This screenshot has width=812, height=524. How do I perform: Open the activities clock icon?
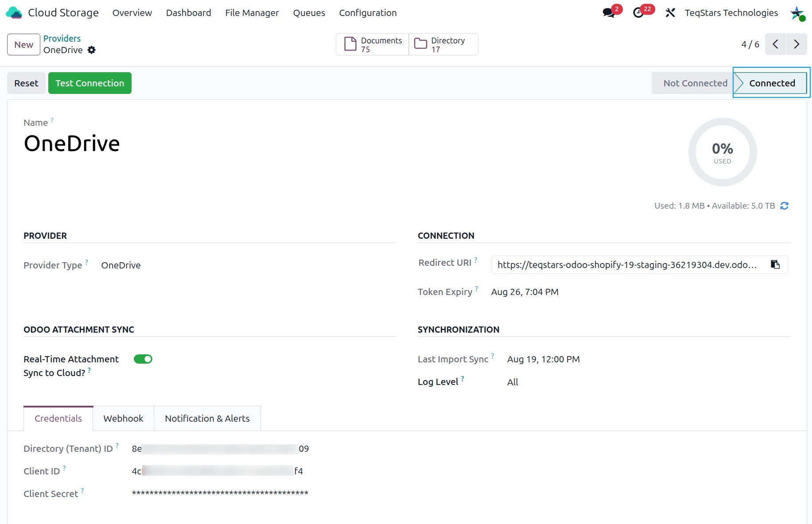(638, 13)
